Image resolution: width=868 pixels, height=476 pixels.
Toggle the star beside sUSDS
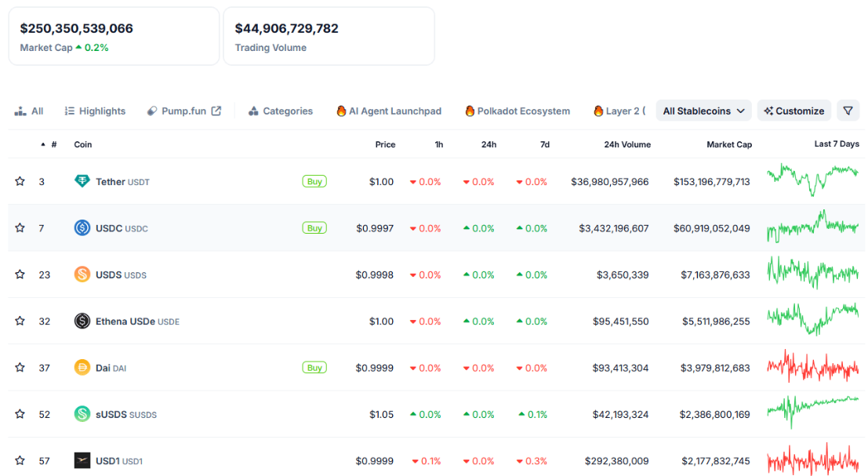tap(20, 413)
